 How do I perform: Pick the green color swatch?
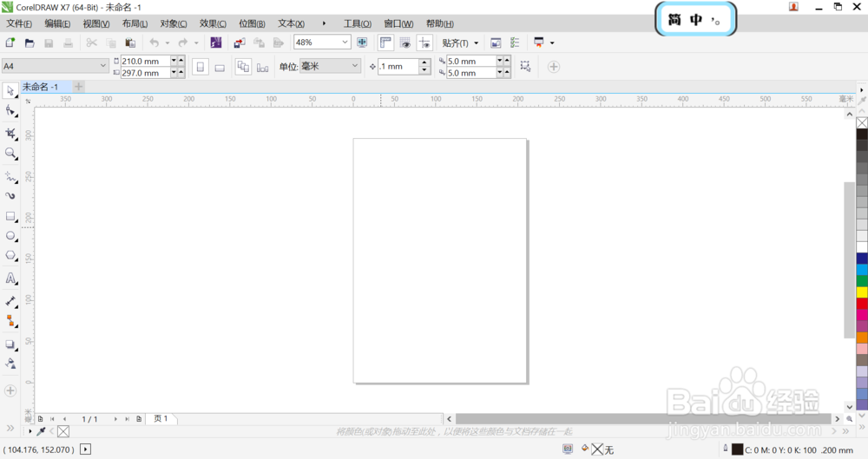click(x=862, y=281)
